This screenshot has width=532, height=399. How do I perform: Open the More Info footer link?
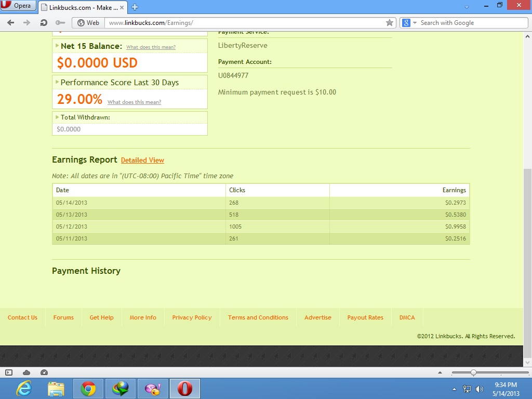[x=143, y=317]
